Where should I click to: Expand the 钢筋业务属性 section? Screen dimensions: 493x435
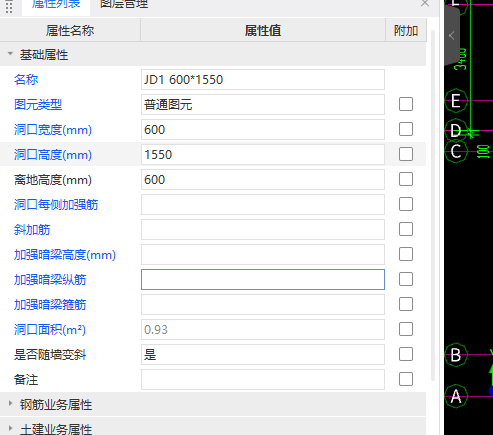tap(10, 404)
